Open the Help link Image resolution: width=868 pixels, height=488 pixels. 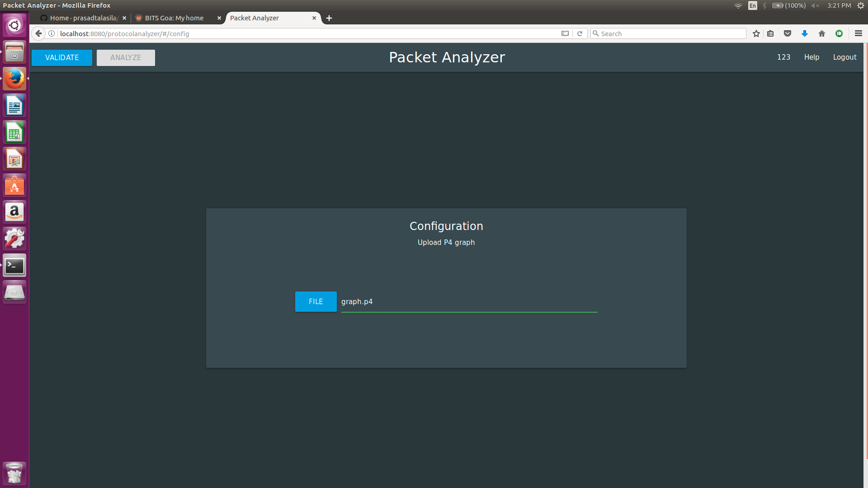(x=811, y=57)
